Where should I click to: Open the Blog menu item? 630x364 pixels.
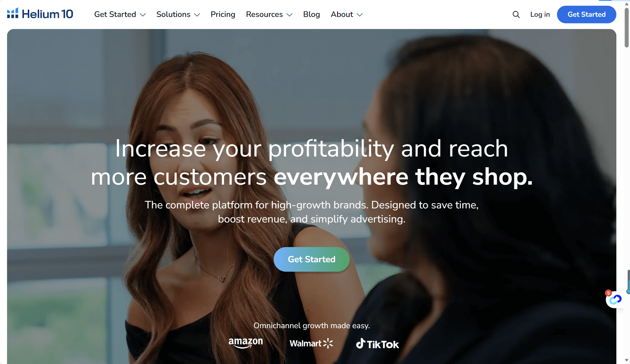(x=311, y=15)
